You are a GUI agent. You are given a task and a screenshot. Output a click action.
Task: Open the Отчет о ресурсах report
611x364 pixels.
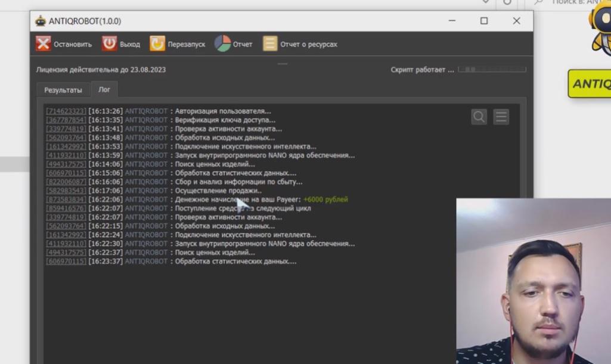point(300,44)
